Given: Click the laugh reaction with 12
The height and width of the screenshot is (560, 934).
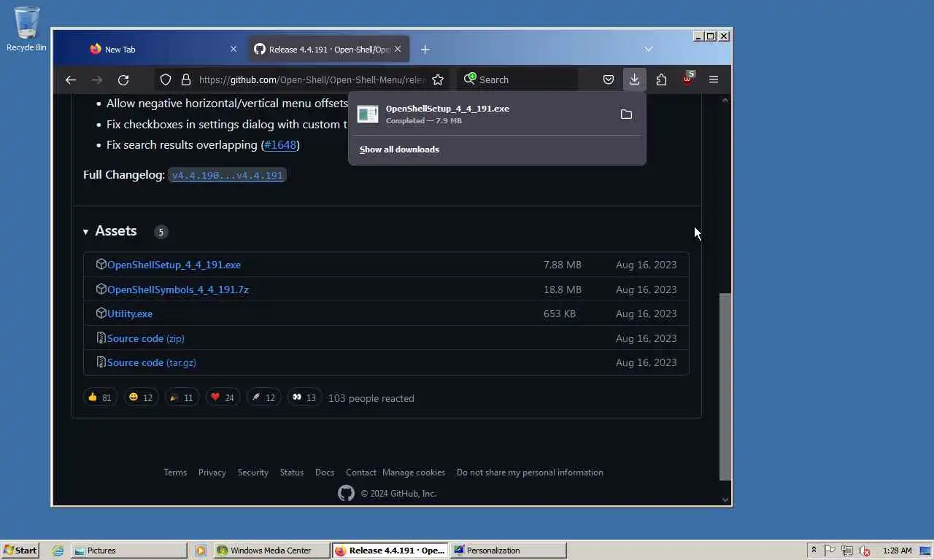Looking at the screenshot, I should [x=141, y=397].
